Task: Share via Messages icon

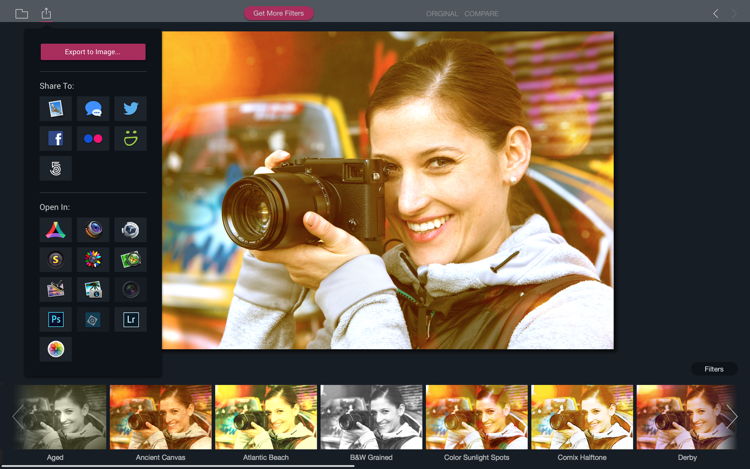Action: pos(93,109)
